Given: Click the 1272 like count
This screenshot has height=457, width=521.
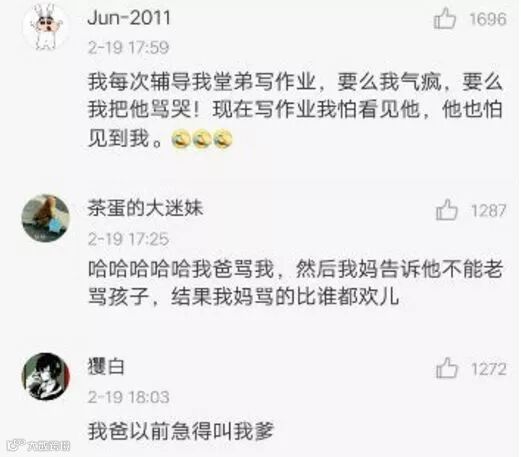Looking at the screenshot, I should pos(489,369).
